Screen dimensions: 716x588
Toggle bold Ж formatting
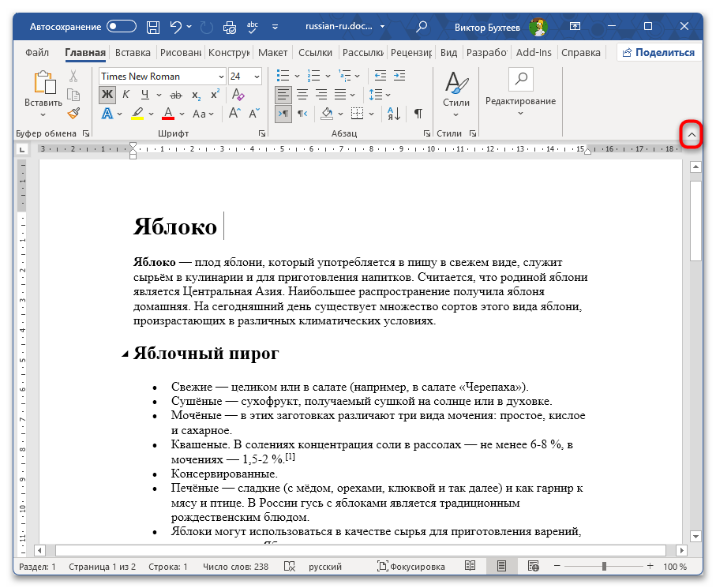coord(107,95)
